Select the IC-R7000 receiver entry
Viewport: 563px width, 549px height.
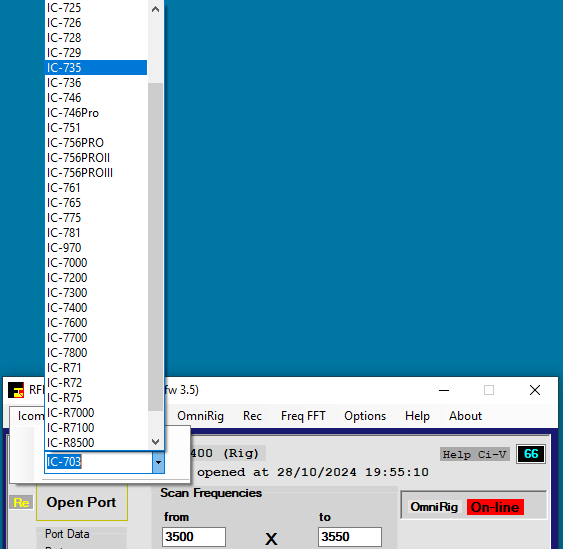tap(96, 413)
